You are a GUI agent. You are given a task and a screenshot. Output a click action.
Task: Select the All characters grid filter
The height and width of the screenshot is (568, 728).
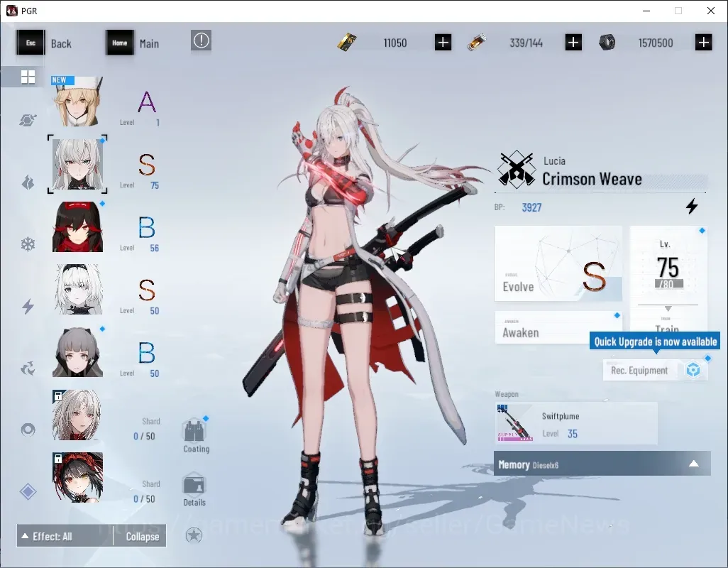pos(28,77)
